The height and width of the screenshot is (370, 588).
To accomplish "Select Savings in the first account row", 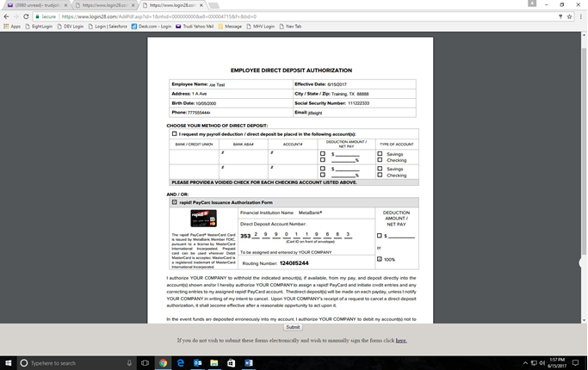I will tap(380, 154).
